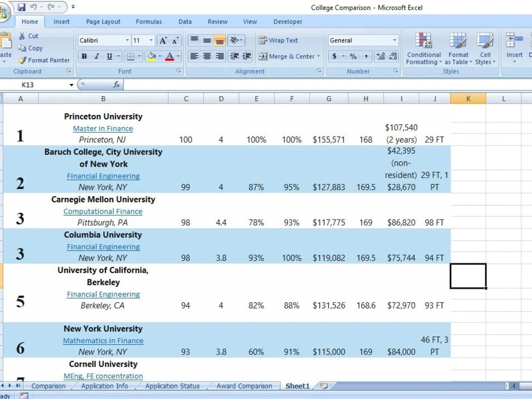The width and height of the screenshot is (532, 399).
Task: Open the MEng, FE concentration link
Action: click(x=103, y=376)
